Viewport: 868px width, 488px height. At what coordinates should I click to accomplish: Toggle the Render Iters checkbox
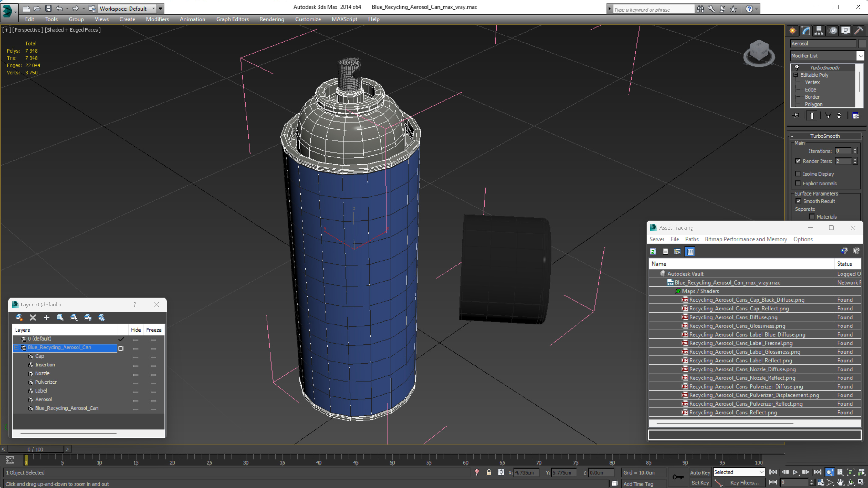[x=798, y=161]
